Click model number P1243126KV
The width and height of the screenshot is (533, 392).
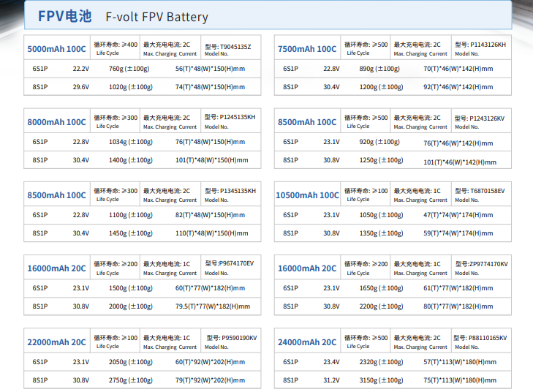487,118
